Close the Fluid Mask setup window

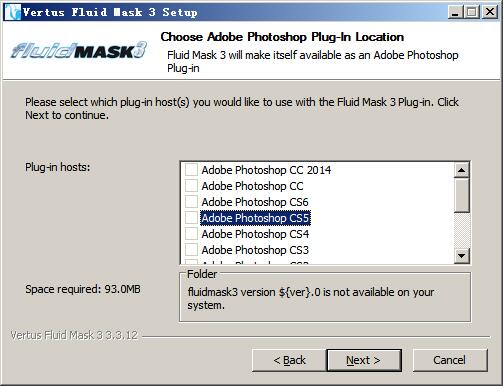click(490, 12)
